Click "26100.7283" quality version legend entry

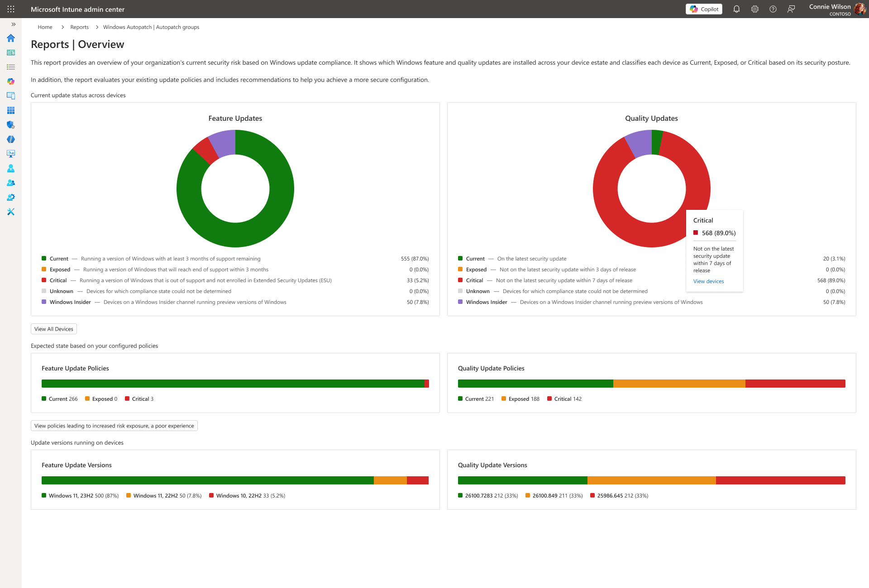tap(488, 496)
